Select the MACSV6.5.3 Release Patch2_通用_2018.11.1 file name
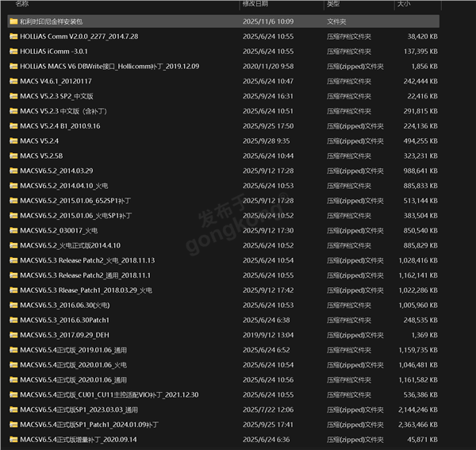The width and height of the screenshot is (476, 450). [87, 275]
